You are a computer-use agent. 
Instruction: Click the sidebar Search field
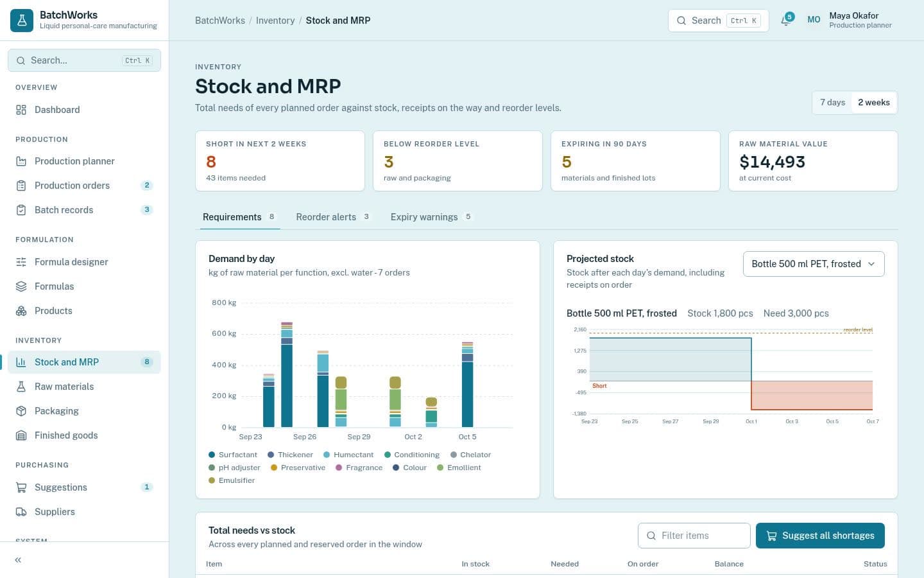(84, 60)
